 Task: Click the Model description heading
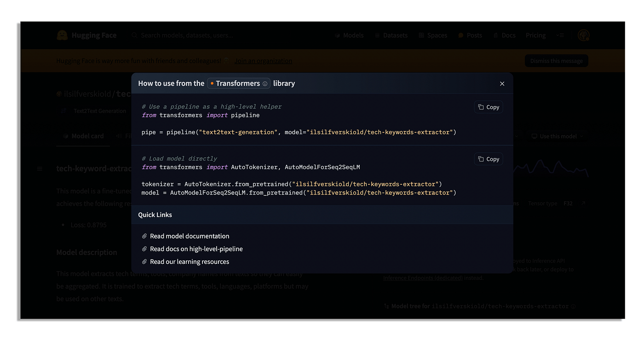86,252
